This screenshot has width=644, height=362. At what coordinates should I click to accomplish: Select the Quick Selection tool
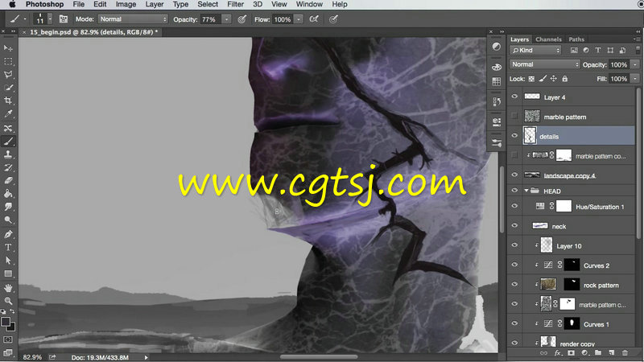coord(8,88)
